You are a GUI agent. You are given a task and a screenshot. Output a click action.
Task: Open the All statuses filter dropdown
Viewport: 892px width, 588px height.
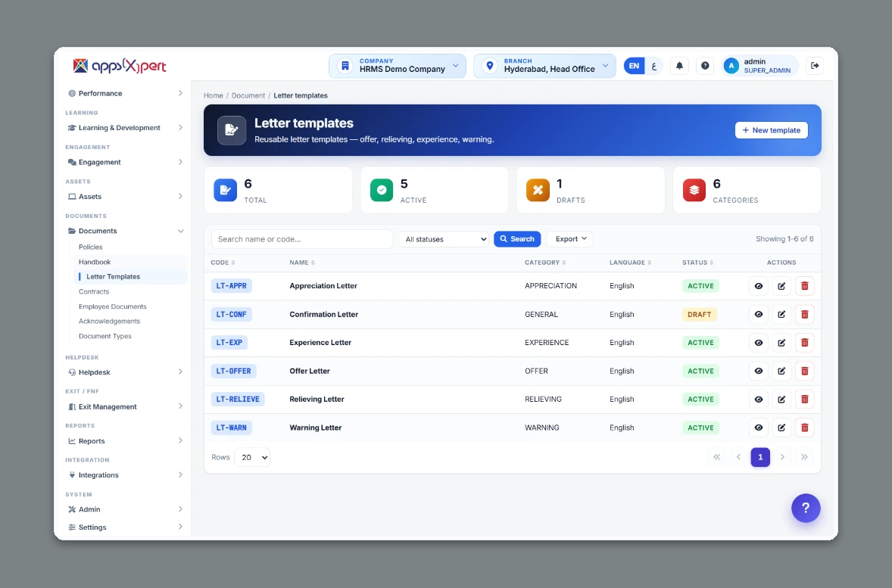(444, 239)
